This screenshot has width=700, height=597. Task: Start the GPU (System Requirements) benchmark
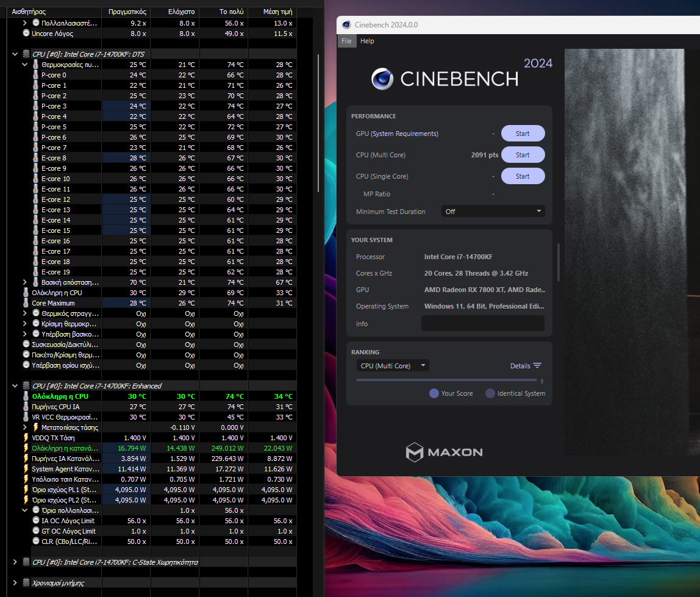[x=523, y=134]
